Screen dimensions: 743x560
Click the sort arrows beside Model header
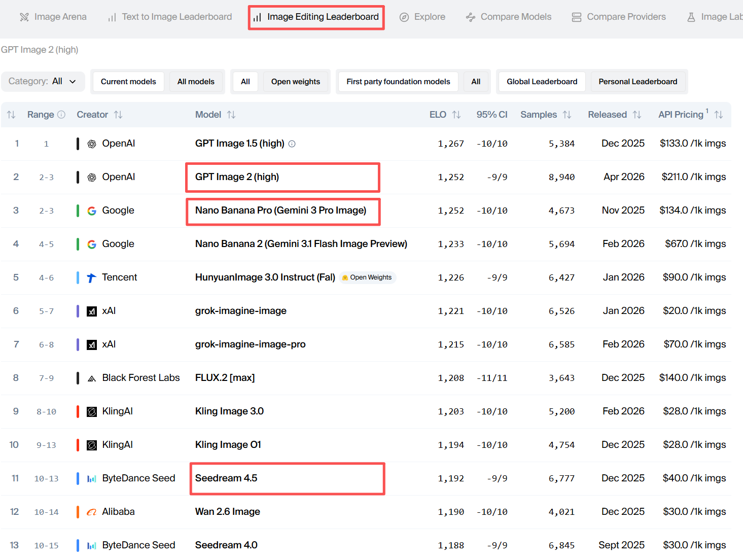pos(231,115)
